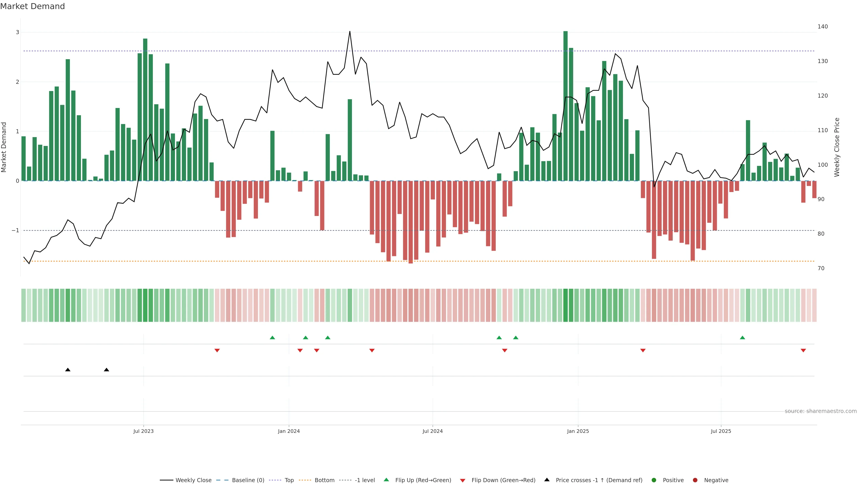Click the first black price-cross triangle marker
Screen dimensions: 868x488
point(68,369)
